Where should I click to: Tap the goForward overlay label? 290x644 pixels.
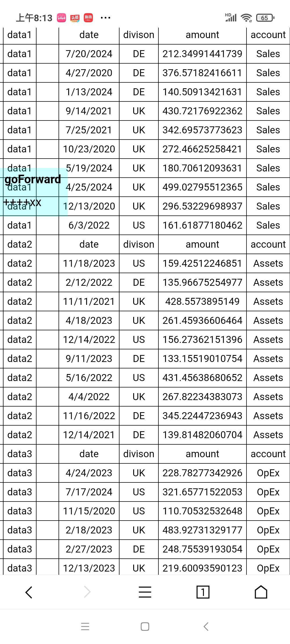(x=33, y=179)
